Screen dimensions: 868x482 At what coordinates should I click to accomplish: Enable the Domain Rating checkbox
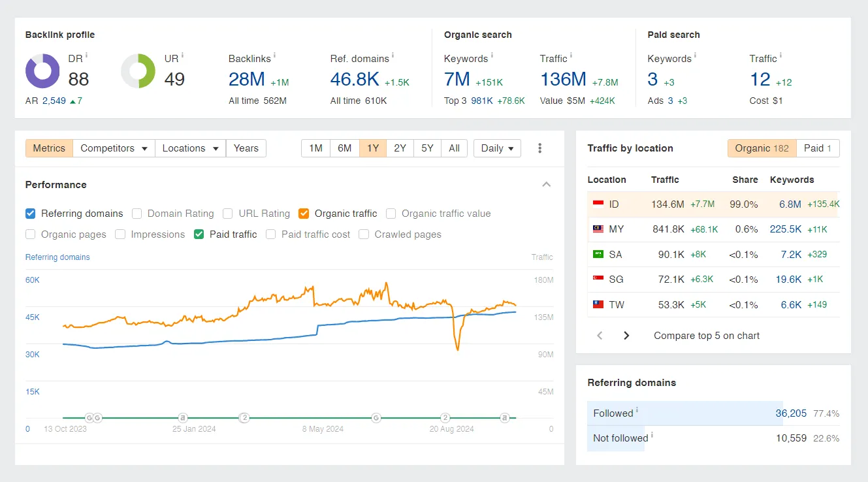pyautogui.click(x=137, y=214)
